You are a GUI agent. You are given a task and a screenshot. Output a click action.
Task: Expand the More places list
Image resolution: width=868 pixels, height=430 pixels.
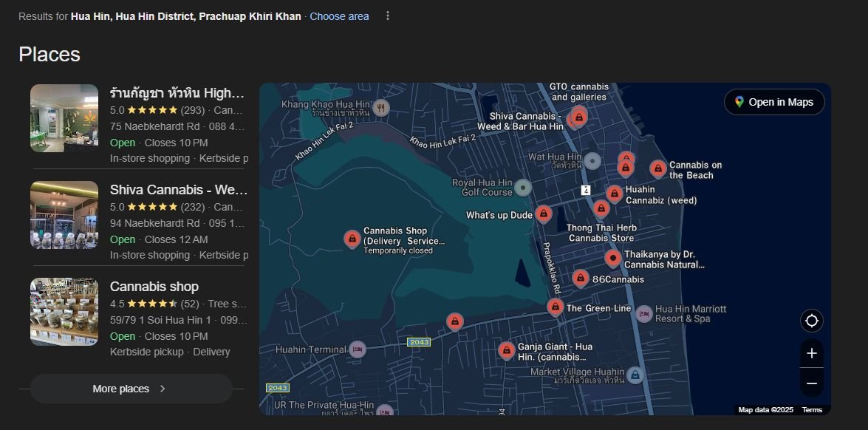click(x=131, y=389)
